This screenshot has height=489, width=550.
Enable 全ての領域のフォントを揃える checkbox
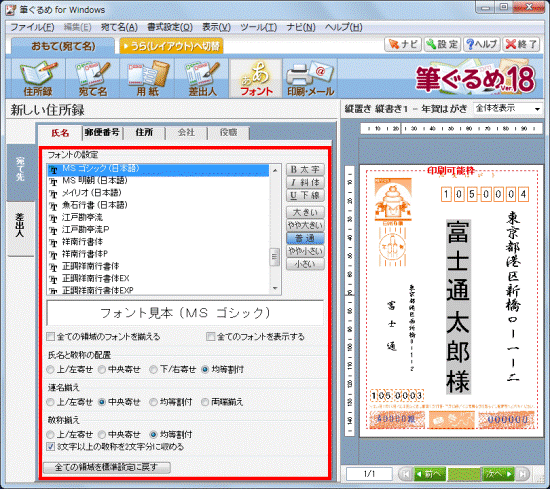pyautogui.click(x=51, y=337)
